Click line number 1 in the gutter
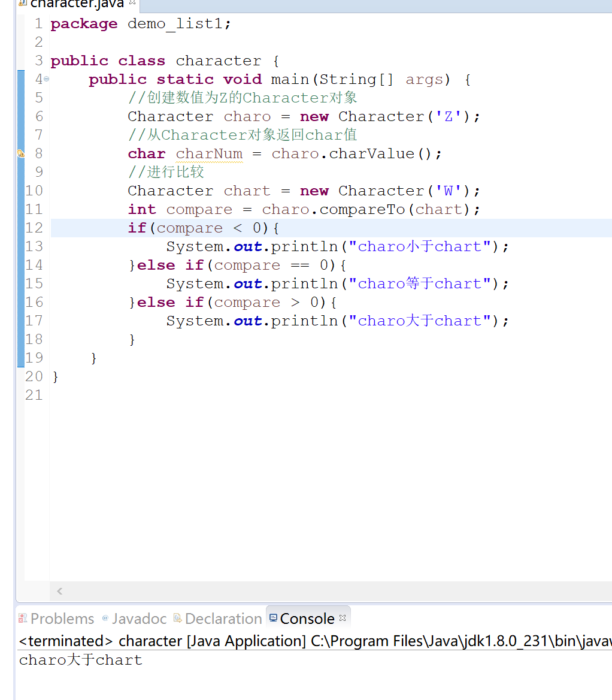612x700 pixels. tap(39, 23)
